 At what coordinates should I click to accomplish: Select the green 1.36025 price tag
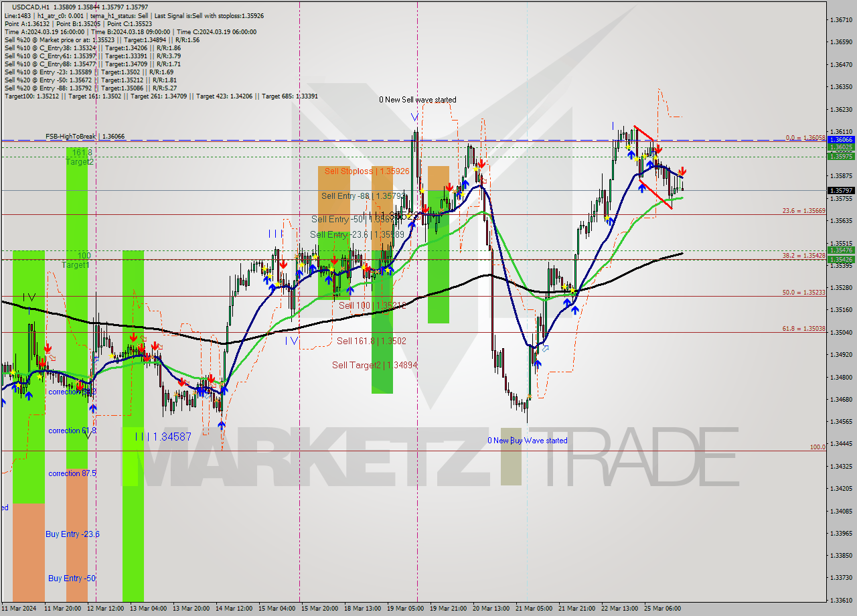pyautogui.click(x=841, y=147)
